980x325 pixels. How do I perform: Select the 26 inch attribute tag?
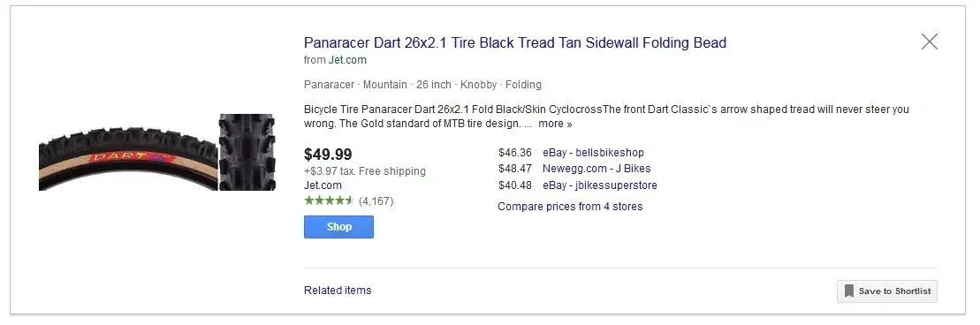click(x=434, y=85)
